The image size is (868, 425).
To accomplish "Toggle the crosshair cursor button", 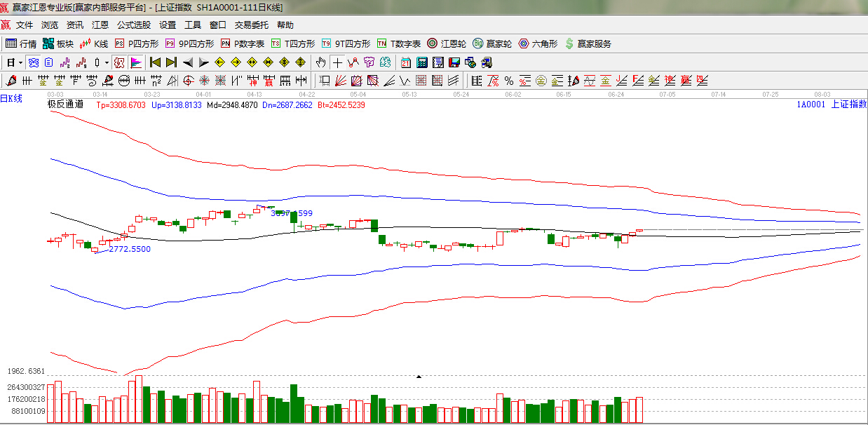I will (x=337, y=62).
